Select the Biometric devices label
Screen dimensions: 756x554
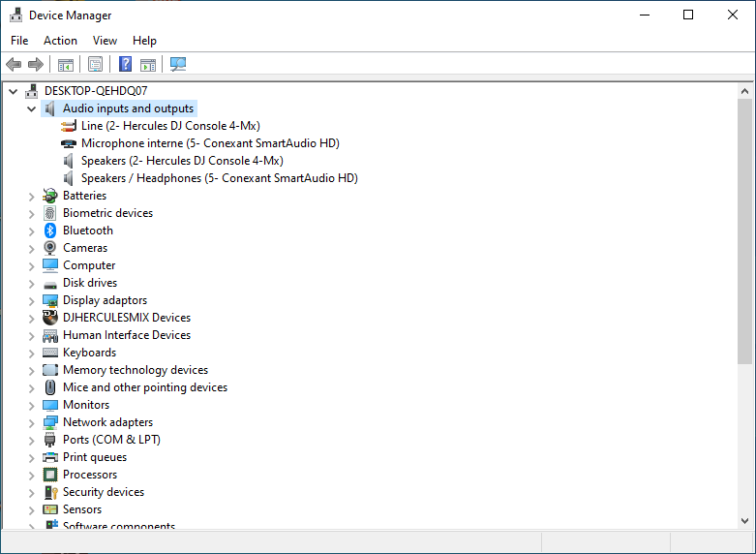tap(108, 213)
